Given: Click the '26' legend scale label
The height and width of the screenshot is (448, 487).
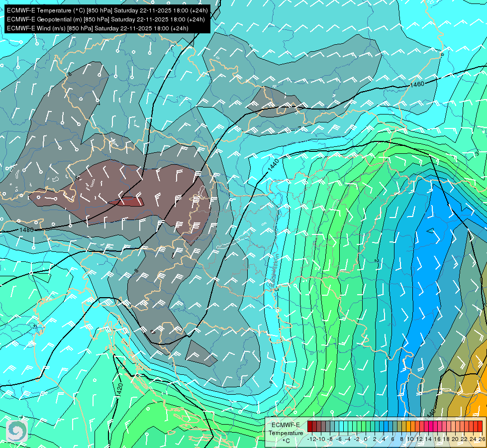Looking at the screenshot, I should pos(482,439).
